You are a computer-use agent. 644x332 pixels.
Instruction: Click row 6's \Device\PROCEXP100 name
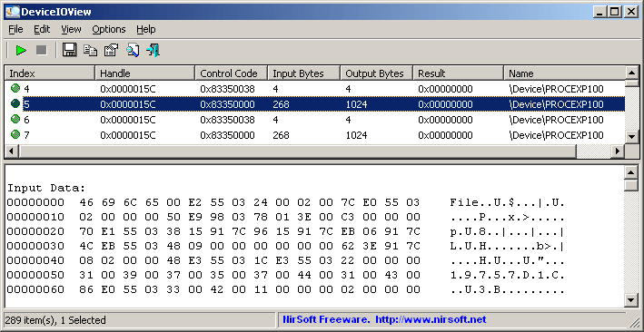click(556, 120)
